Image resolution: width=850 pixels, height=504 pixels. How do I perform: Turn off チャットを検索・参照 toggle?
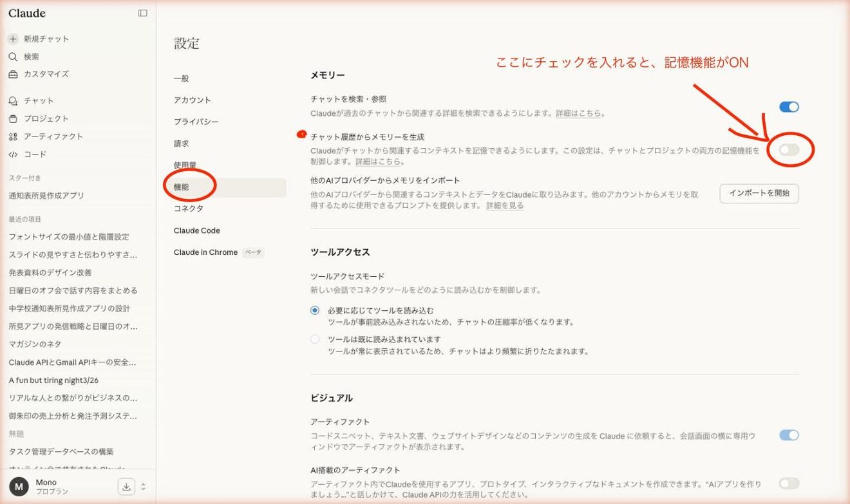(x=789, y=107)
